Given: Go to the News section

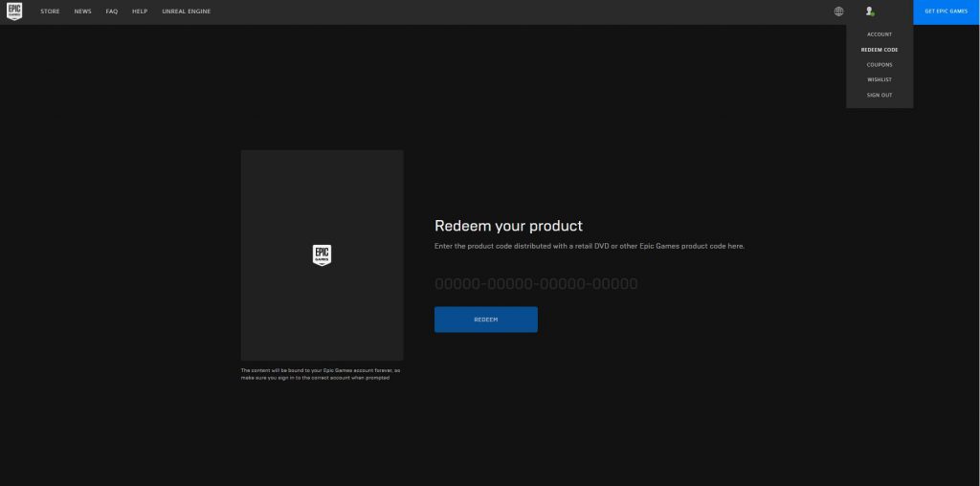Looking at the screenshot, I should pos(82,11).
